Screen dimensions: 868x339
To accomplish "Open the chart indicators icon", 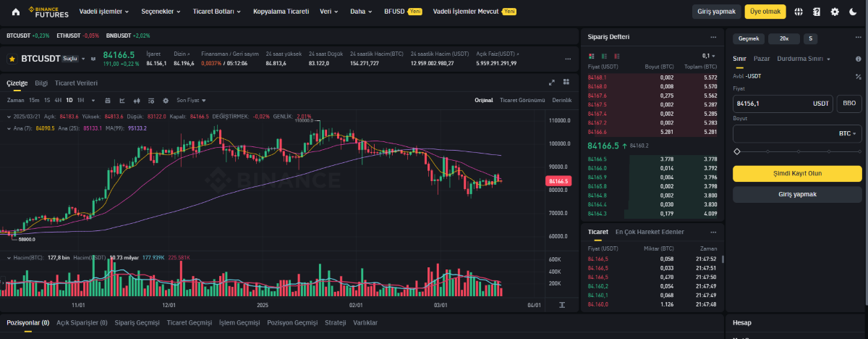I will (122, 100).
